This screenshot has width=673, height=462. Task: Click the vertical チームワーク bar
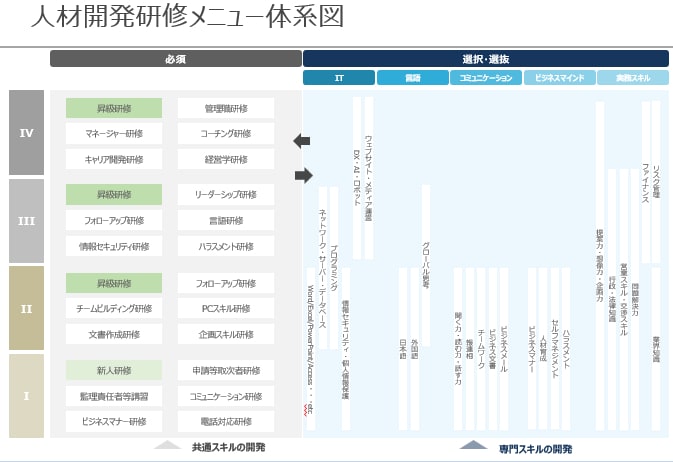pos(481,349)
